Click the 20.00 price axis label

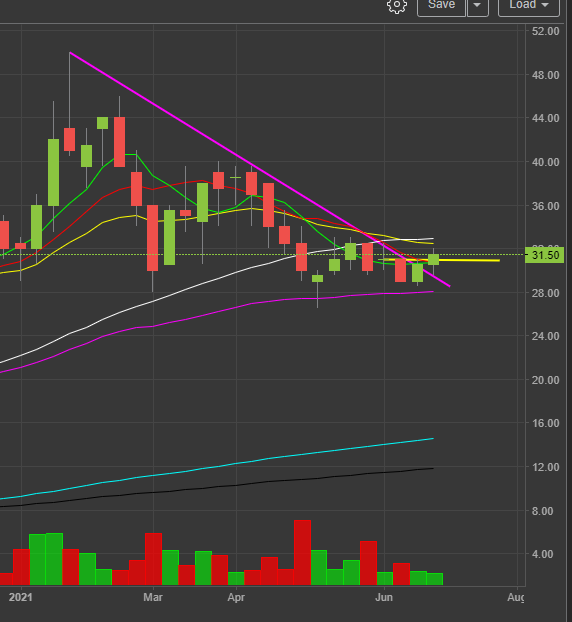tap(545, 380)
